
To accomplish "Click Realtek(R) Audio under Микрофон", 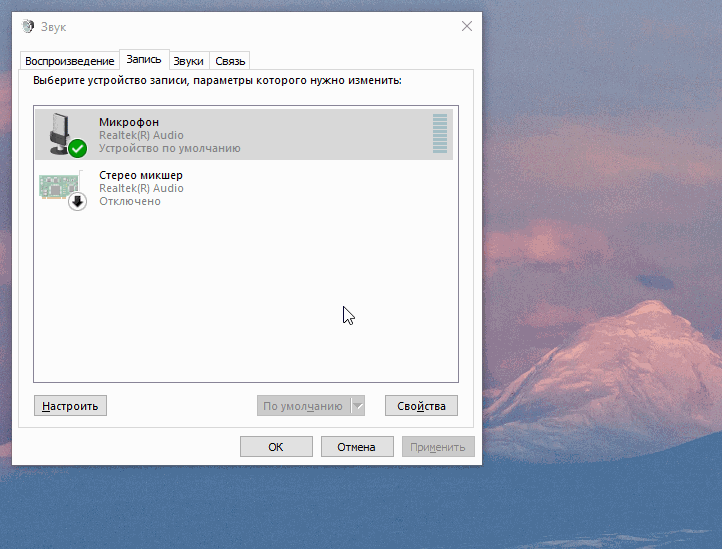I will pos(141,135).
